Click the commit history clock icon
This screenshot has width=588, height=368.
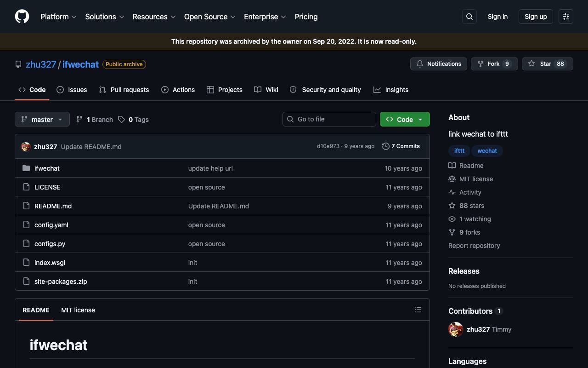(x=385, y=146)
